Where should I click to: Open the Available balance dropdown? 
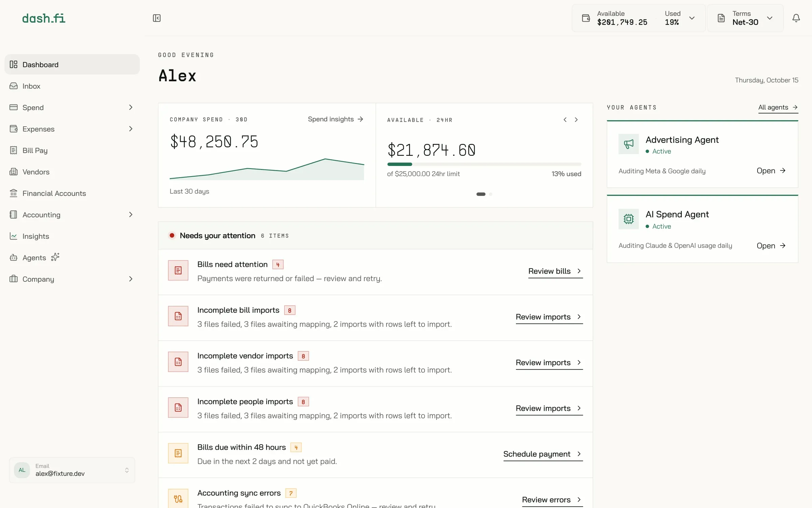coord(638,18)
